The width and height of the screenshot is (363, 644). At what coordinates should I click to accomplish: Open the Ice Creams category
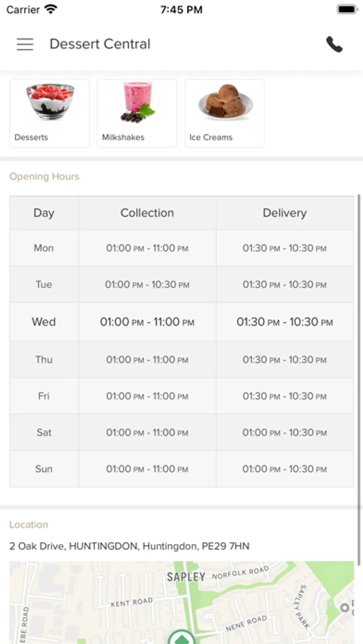(225, 113)
